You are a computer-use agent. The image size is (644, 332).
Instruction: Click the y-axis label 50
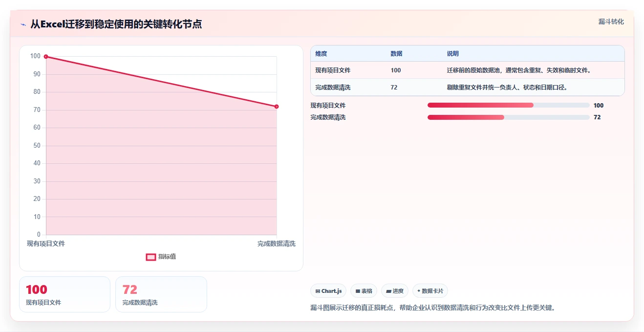click(x=37, y=146)
